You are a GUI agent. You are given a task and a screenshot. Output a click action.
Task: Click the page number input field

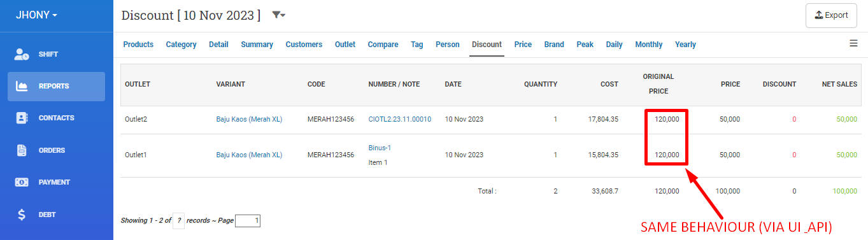[x=248, y=221]
